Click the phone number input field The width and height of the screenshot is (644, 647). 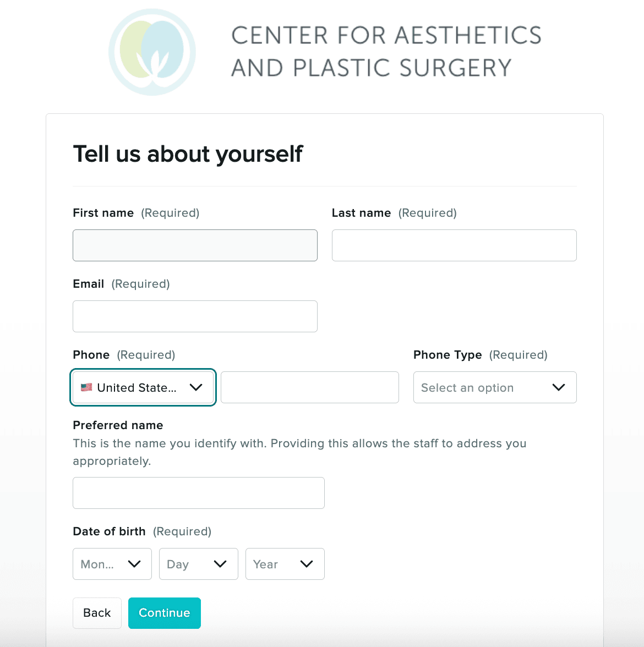(x=309, y=387)
